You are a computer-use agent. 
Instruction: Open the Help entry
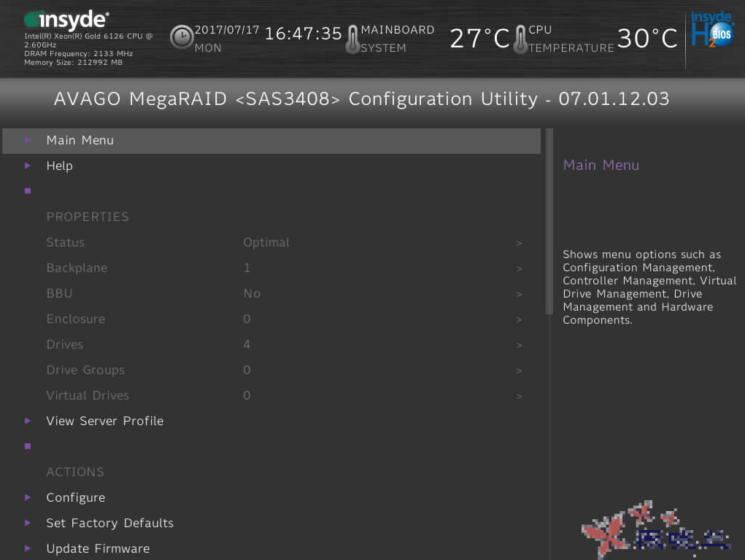coord(59,166)
